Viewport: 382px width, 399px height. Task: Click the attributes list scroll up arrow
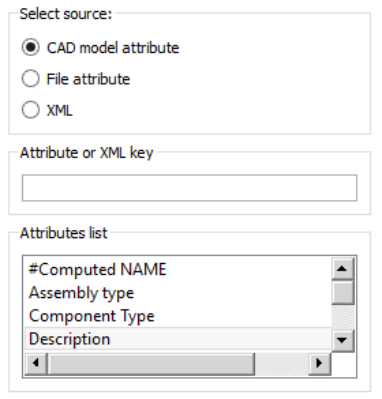tap(343, 268)
